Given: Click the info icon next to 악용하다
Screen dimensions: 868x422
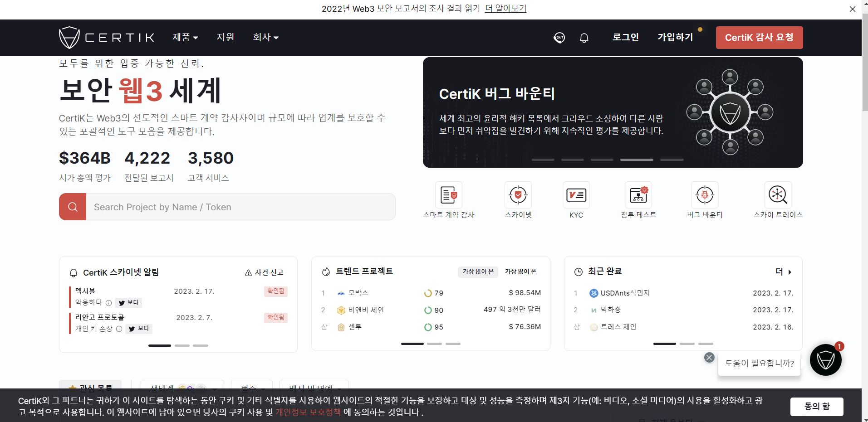Looking at the screenshot, I should click(108, 303).
